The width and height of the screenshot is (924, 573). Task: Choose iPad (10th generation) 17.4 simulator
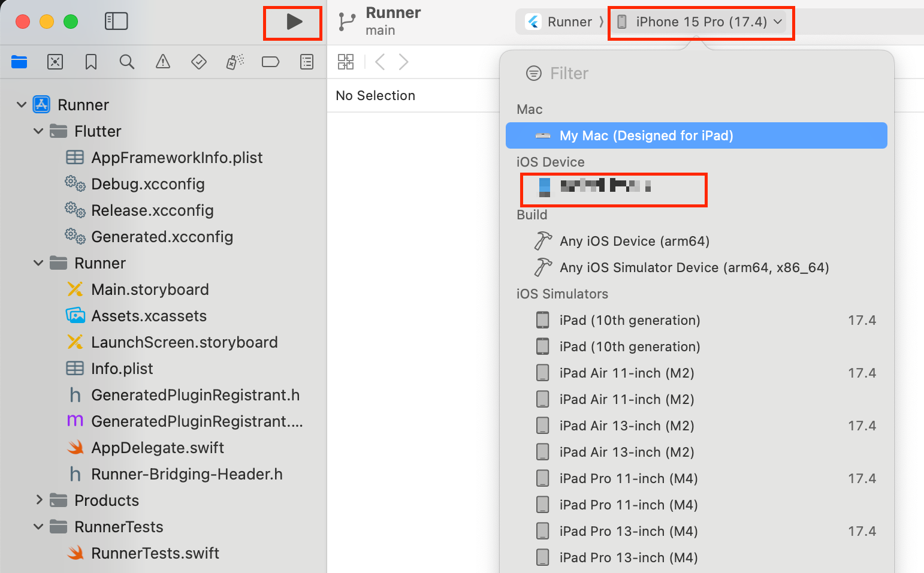pos(696,320)
